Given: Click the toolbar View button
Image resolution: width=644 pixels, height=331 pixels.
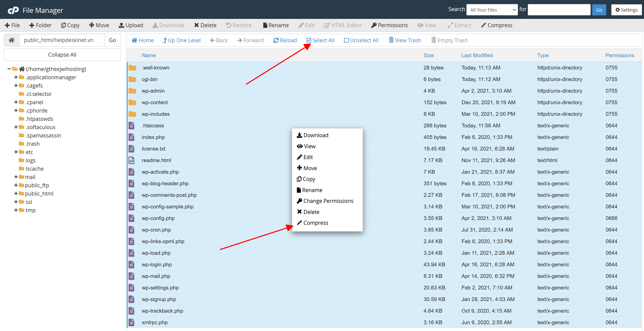Looking at the screenshot, I should point(427,25).
